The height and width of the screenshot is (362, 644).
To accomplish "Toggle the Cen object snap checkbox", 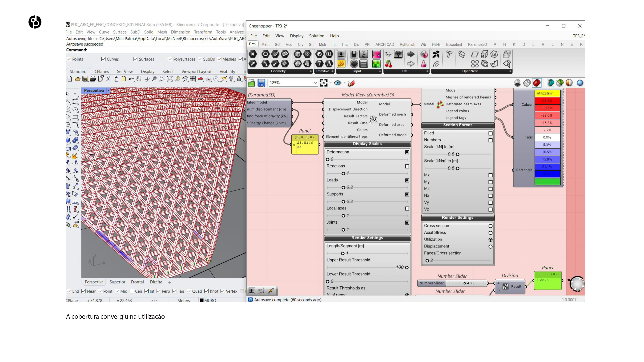I will (x=132, y=291).
